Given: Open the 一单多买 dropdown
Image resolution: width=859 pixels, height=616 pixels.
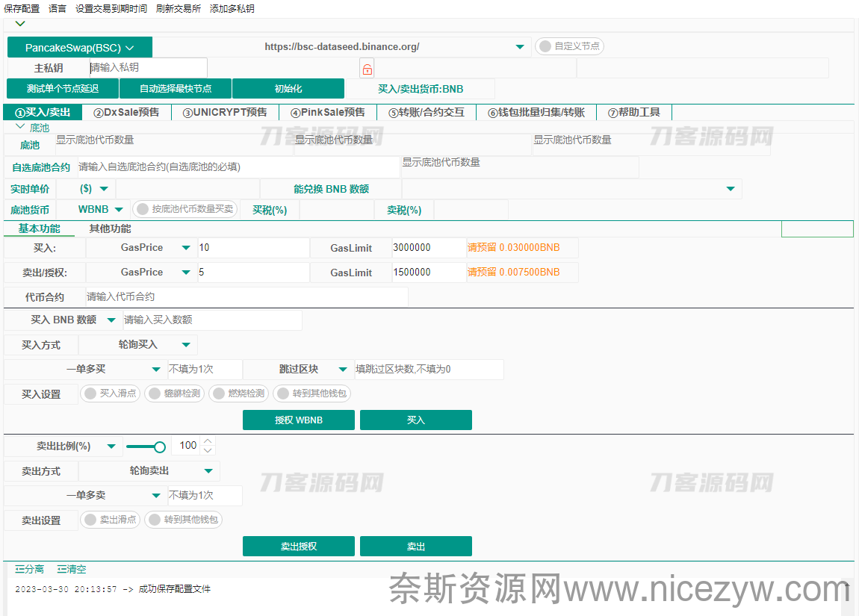Looking at the screenshot, I should [156, 370].
